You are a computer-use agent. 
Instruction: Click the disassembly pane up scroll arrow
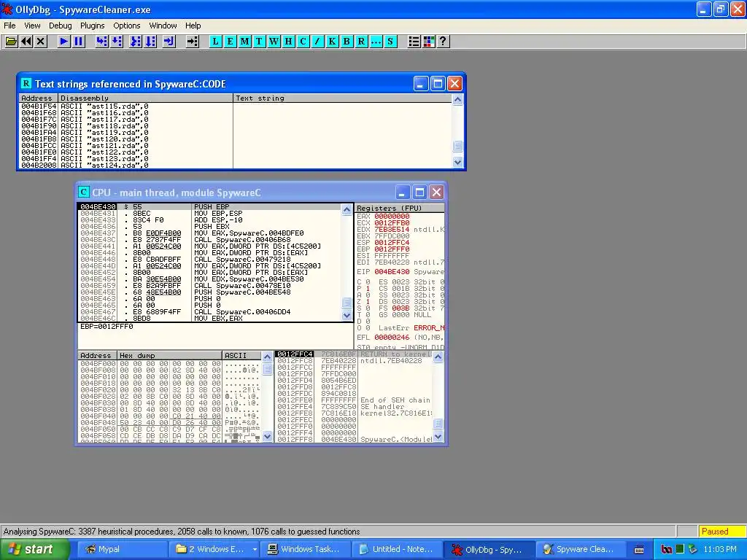point(347,209)
